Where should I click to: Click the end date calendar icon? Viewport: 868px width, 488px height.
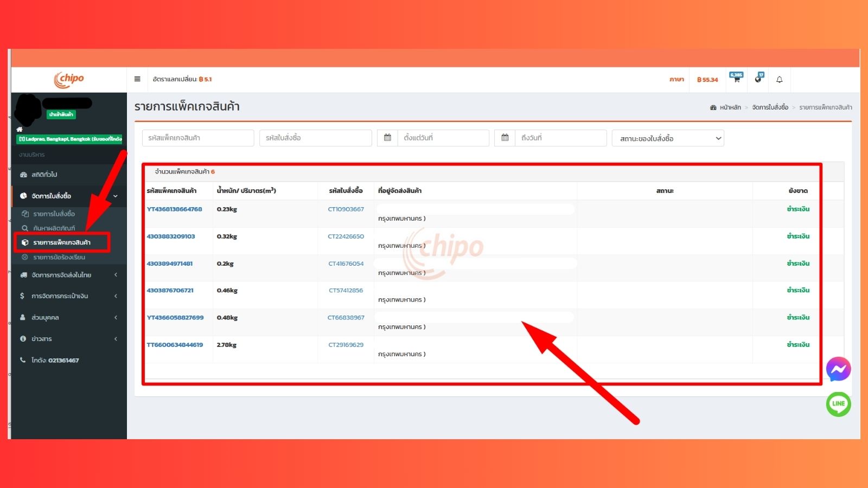click(505, 138)
